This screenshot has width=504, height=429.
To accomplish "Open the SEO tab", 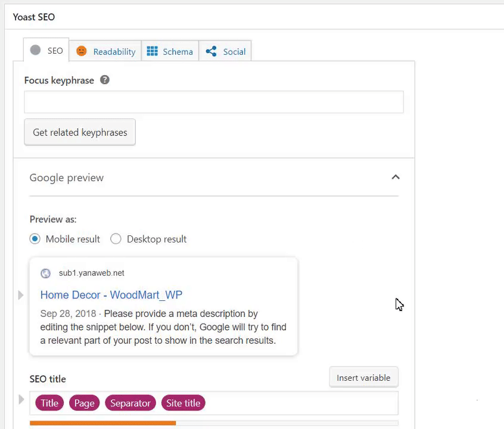I will (x=46, y=50).
